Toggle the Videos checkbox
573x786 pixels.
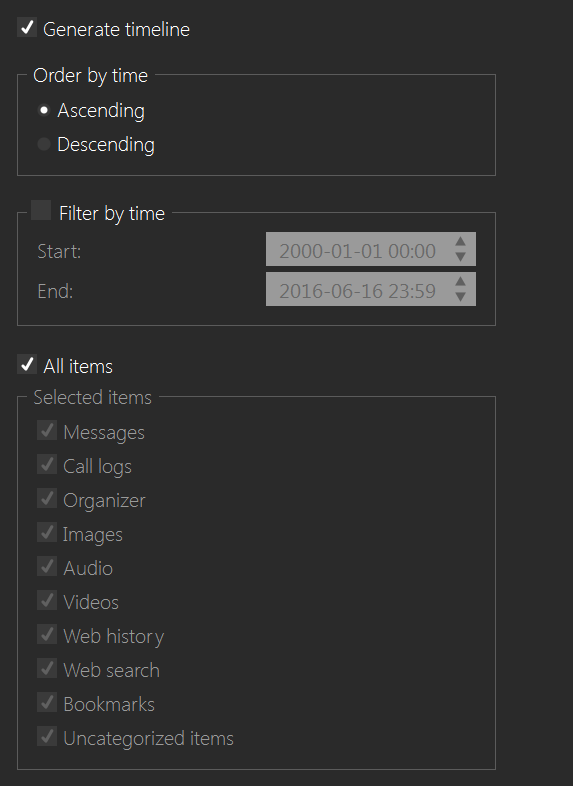click(x=47, y=601)
